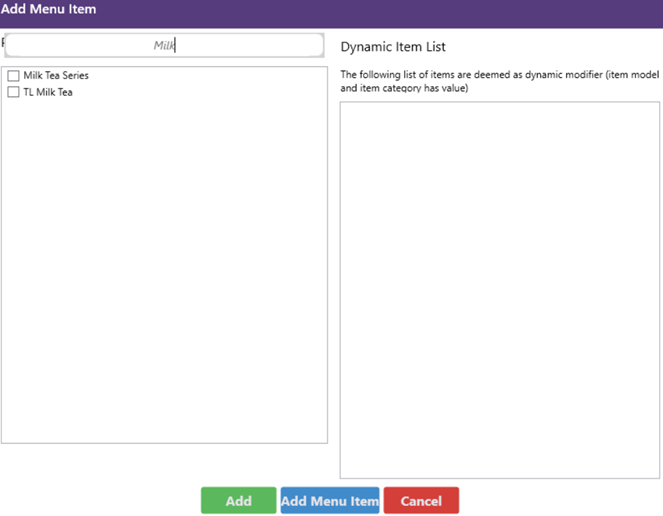Viewport: 663px width, 516px height.
Task: Select the "Milk Tea Series" item label
Action: coord(56,76)
